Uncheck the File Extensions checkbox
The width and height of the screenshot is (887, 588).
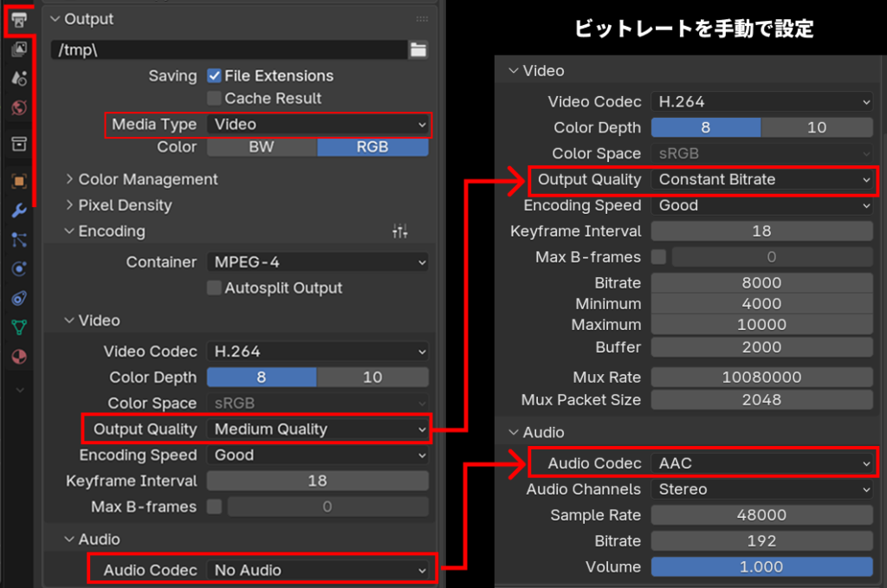(x=214, y=76)
